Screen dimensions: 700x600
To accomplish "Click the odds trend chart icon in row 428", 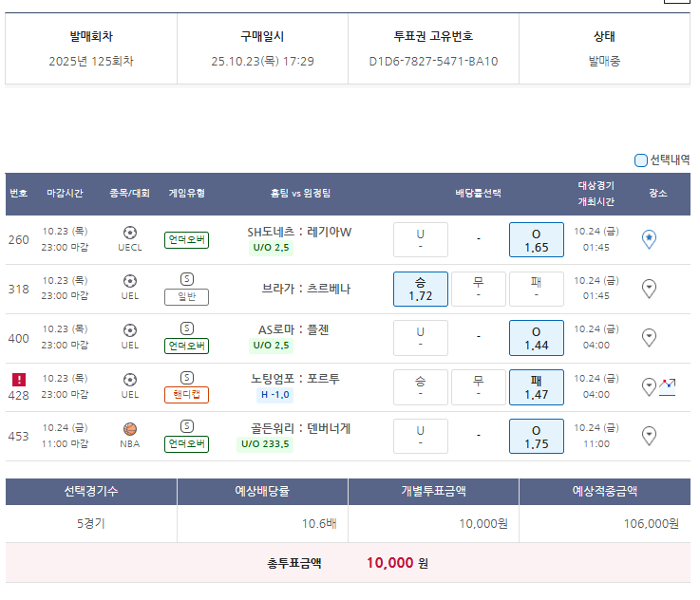I will coord(667,386).
